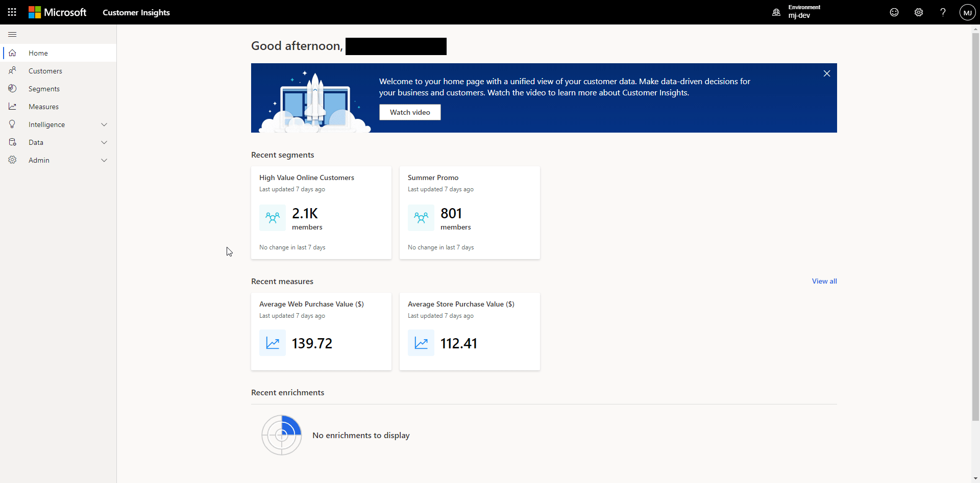Image resolution: width=980 pixels, height=483 pixels.
Task: Click the Customers people icon in sidebar
Action: 13,71
